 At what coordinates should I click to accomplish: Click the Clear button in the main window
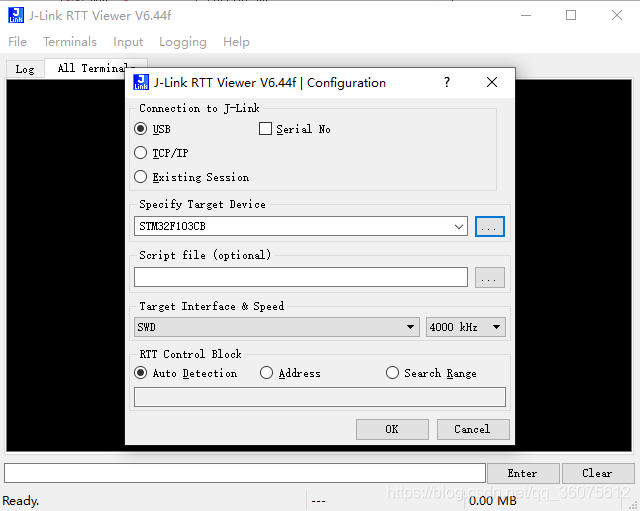click(598, 473)
